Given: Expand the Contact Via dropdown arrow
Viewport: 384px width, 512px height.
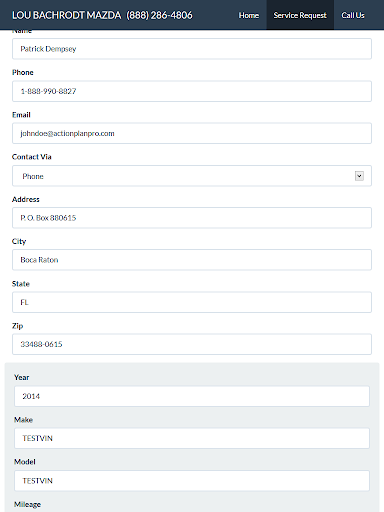Looking at the screenshot, I should pos(359,176).
